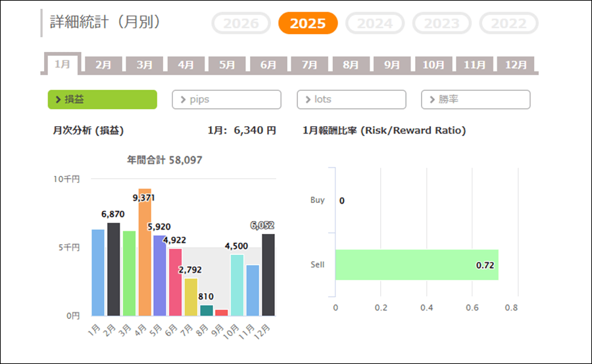Select the green 損益 metric button
This screenshot has height=364, width=592.
click(x=103, y=99)
